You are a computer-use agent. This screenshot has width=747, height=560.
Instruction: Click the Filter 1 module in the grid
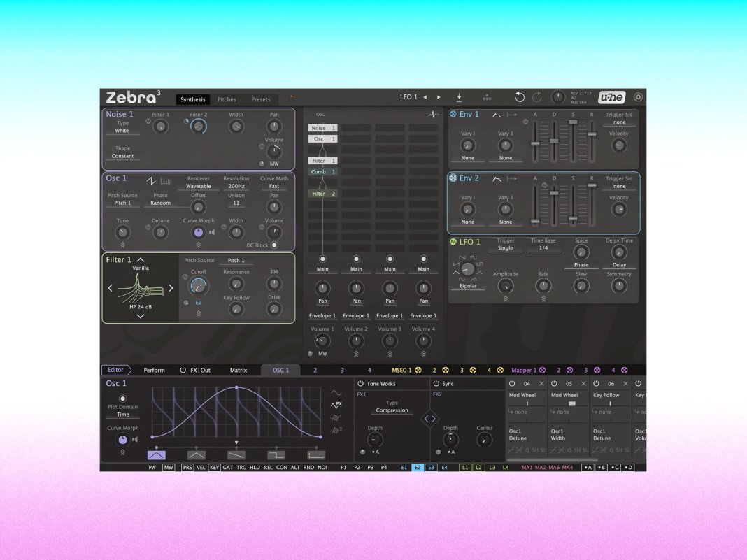click(323, 161)
